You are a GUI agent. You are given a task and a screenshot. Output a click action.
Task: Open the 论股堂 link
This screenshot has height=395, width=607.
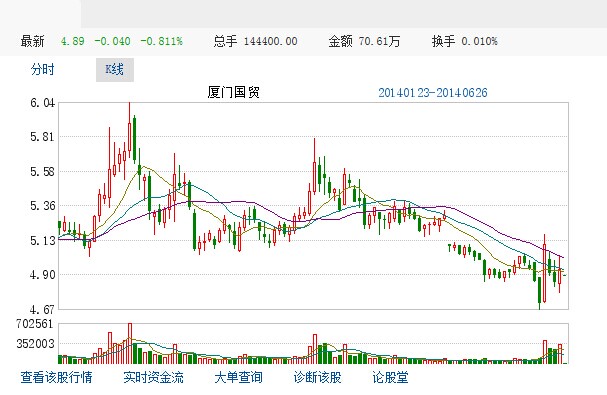point(390,377)
